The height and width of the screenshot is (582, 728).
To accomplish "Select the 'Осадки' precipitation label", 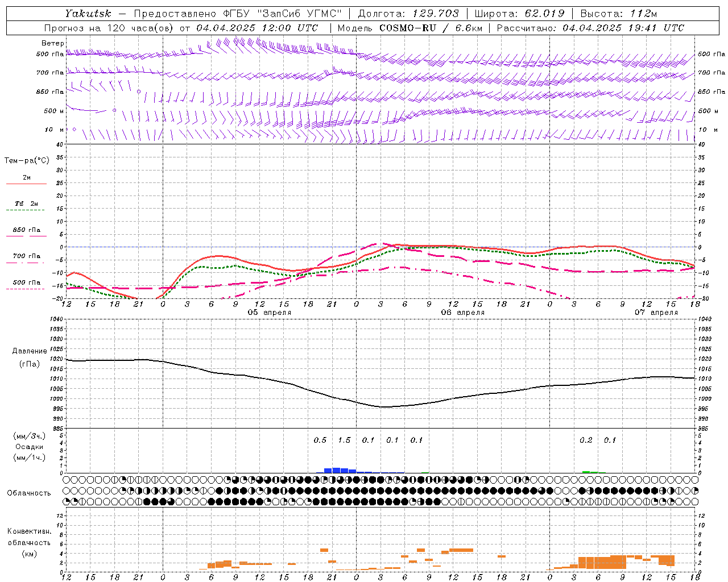I will tap(30, 447).
